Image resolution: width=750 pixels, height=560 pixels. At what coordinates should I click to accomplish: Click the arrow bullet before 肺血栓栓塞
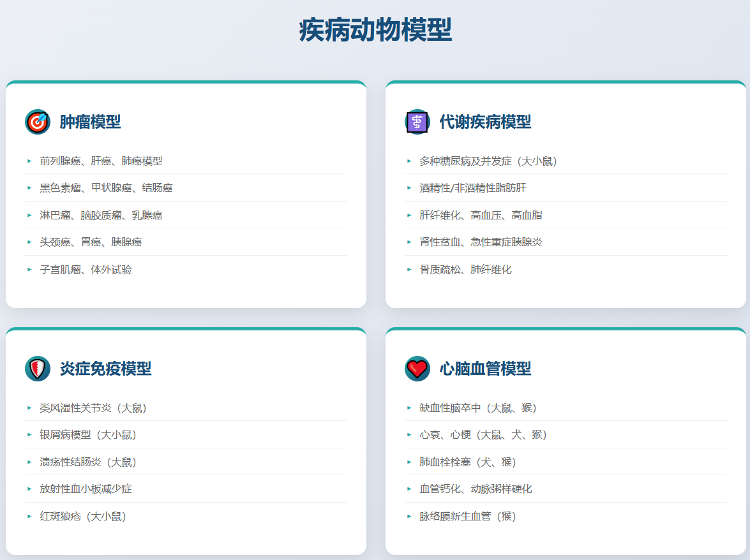coord(409,462)
